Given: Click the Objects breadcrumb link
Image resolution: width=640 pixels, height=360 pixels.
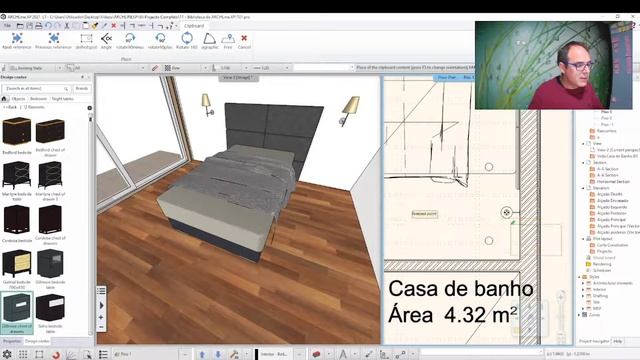Looking at the screenshot, I should (18, 99).
